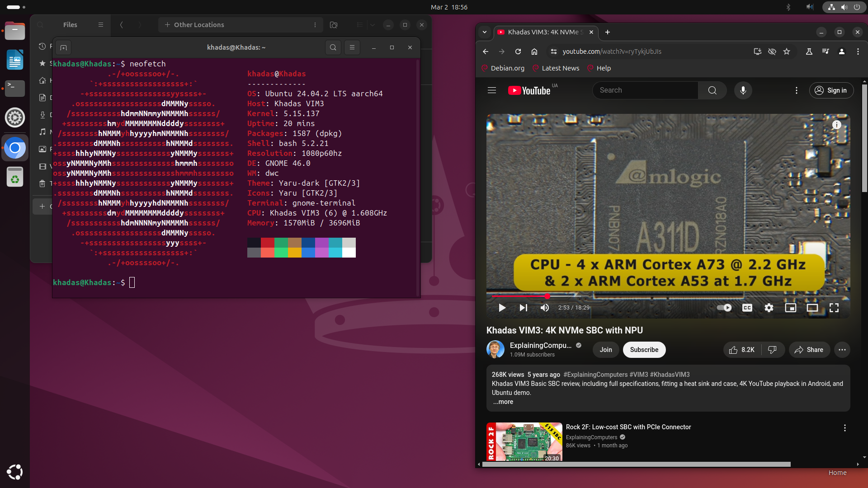Search in the terminal window
The width and height of the screenshot is (868, 488).
point(333,47)
